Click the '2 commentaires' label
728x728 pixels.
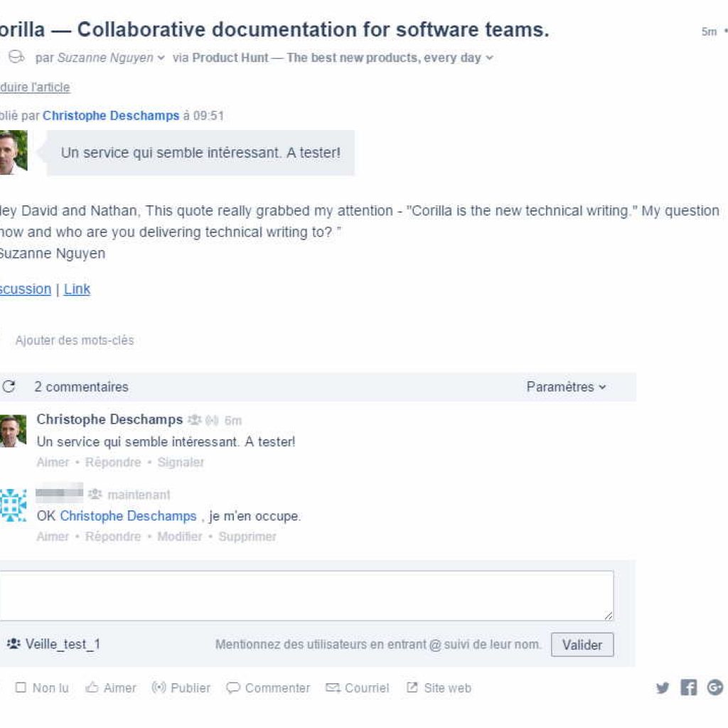coord(81,387)
